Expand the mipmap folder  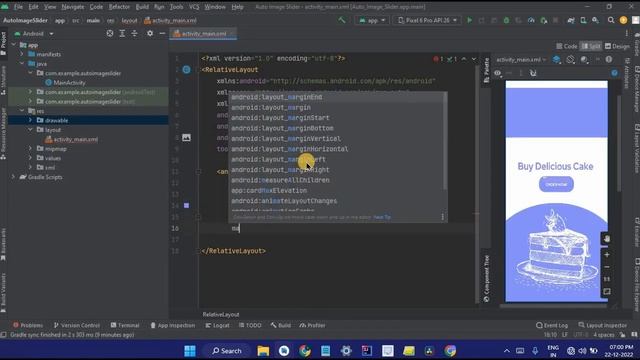click(30, 149)
